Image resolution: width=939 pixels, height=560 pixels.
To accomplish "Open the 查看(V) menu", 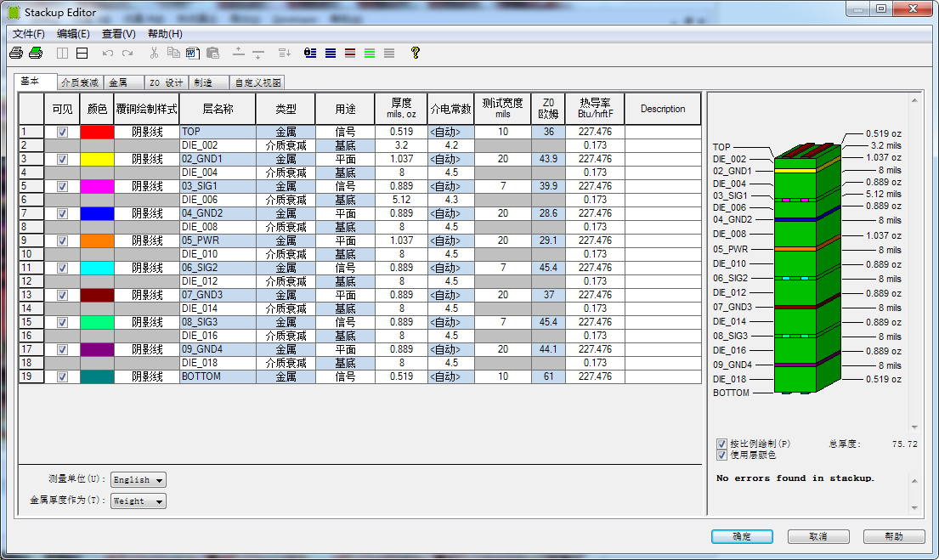I will click(119, 34).
